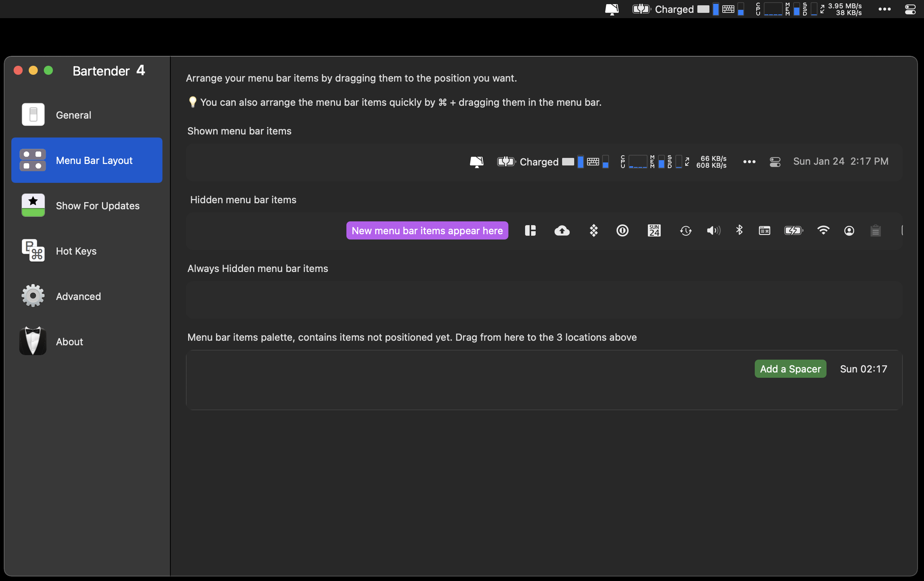Open the CPU monitor in the macOS menu bar
The height and width of the screenshot is (581, 924).
[x=769, y=9]
